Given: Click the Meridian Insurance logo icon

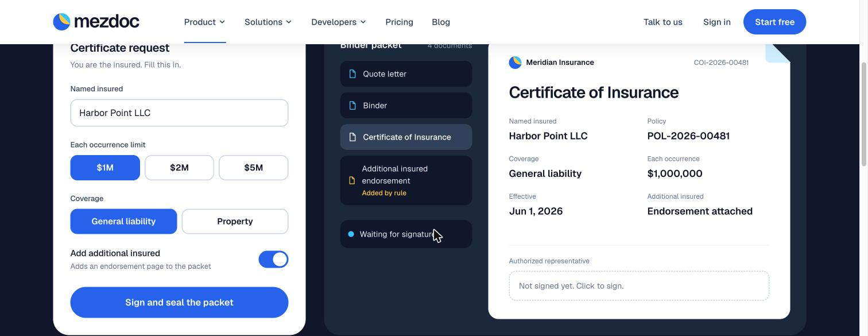Looking at the screenshot, I should coord(515,63).
